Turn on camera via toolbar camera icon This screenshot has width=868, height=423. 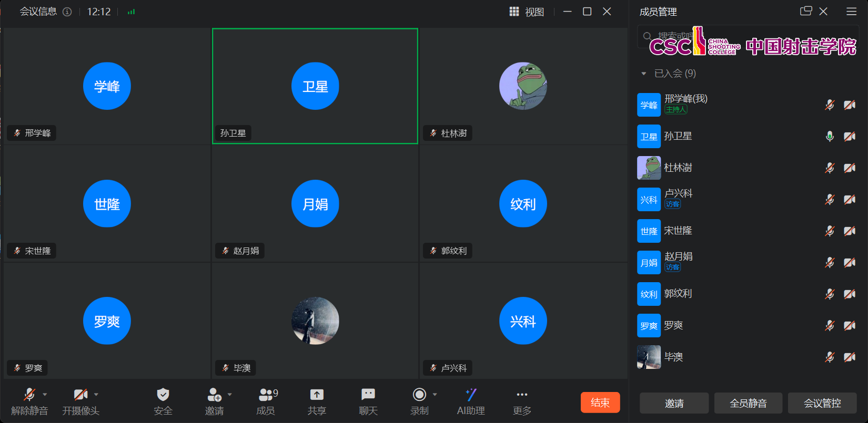(80, 395)
